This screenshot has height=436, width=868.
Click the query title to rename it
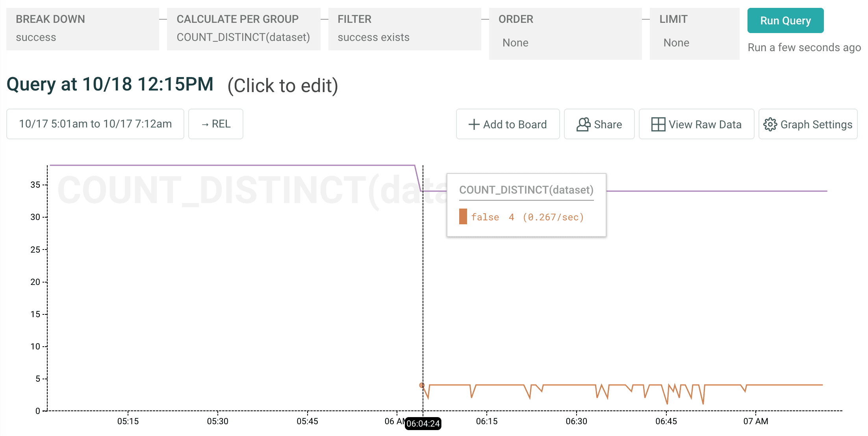[110, 84]
